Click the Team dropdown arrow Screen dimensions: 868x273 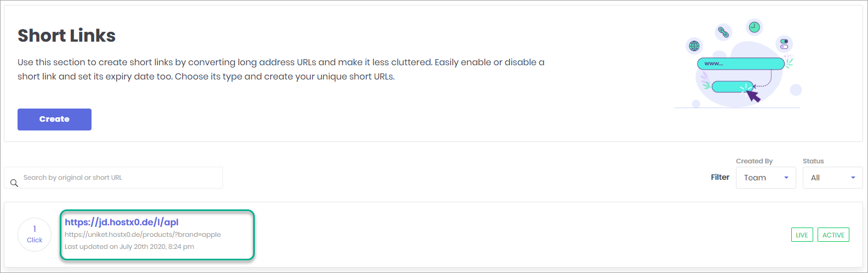(x=786, y=178)
